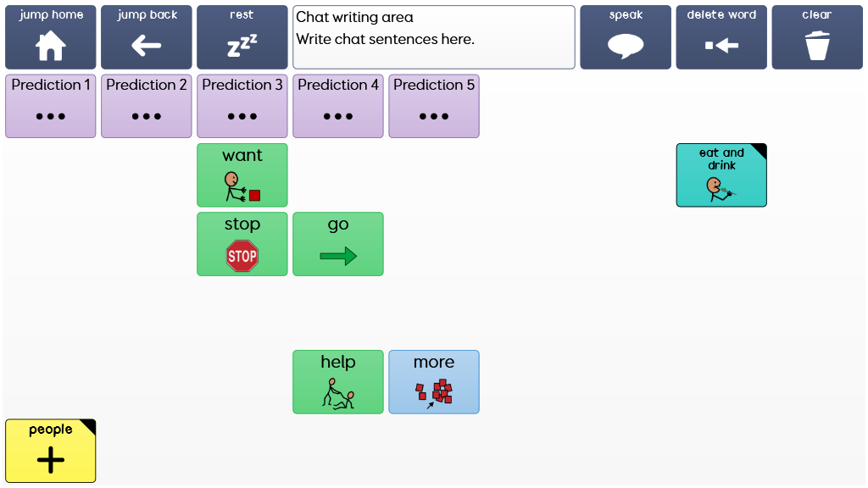Image resolution: width=868 pixels, height=488 pixels.
Task: Activate the rest zzz button
Action: pyautogui.click(x=242, y=37)
